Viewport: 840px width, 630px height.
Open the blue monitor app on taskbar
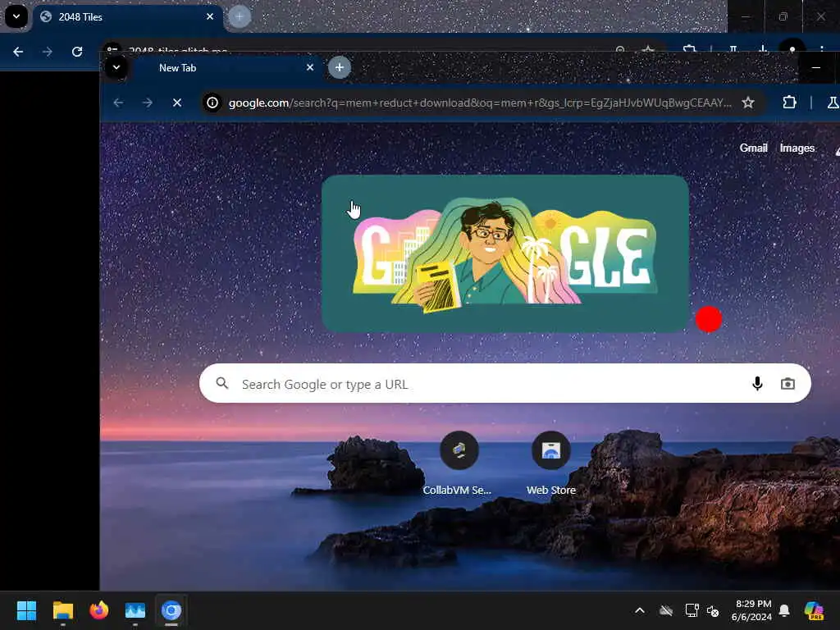tap(135, 610)
